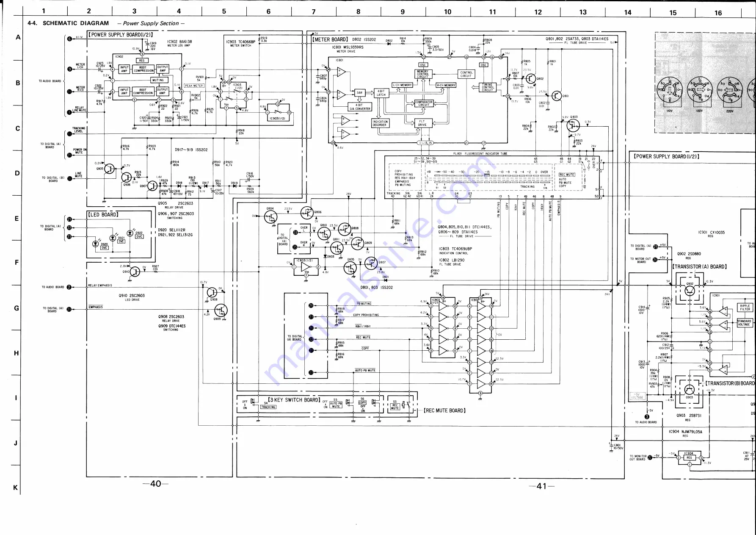Click the 110V voltage selector plug diagram
This screenshot has height=535, width=756.
click(x=670, y=90)
